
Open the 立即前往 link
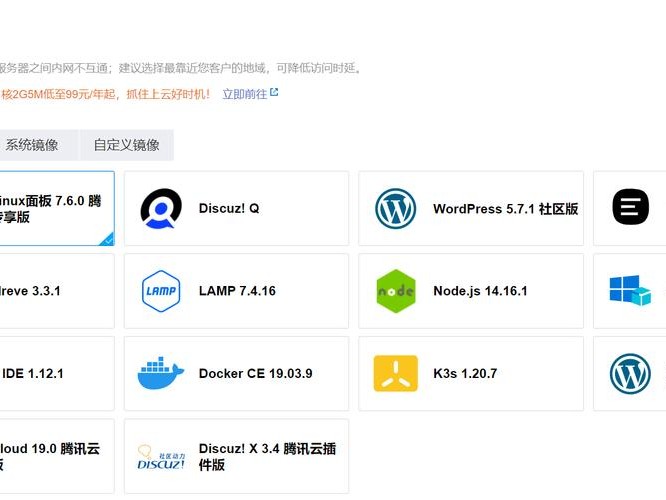click(x=245, y=94)
